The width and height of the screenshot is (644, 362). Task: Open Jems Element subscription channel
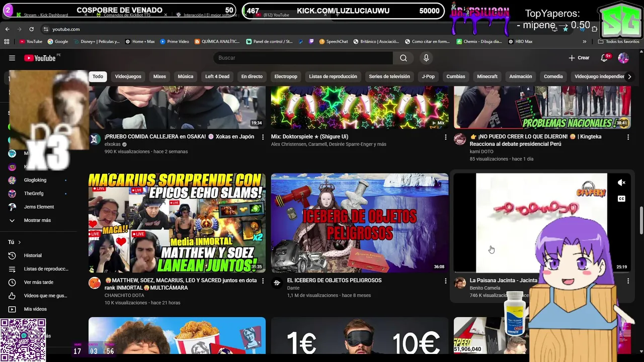[38, 207]
